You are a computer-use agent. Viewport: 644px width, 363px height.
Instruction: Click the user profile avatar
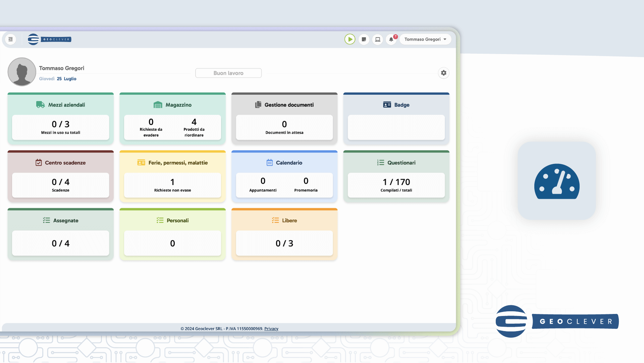pos(22,72)
